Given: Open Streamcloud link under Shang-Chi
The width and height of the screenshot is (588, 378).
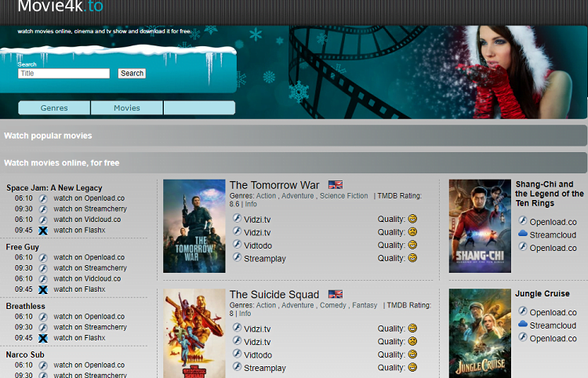Looking at the screenshot, I should pyautogui.click(x=553, y=235).
